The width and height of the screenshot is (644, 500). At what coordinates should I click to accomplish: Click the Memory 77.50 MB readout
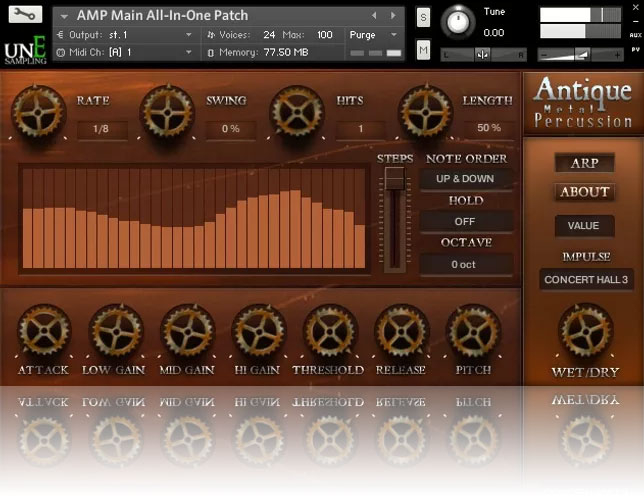click(286, 53)
